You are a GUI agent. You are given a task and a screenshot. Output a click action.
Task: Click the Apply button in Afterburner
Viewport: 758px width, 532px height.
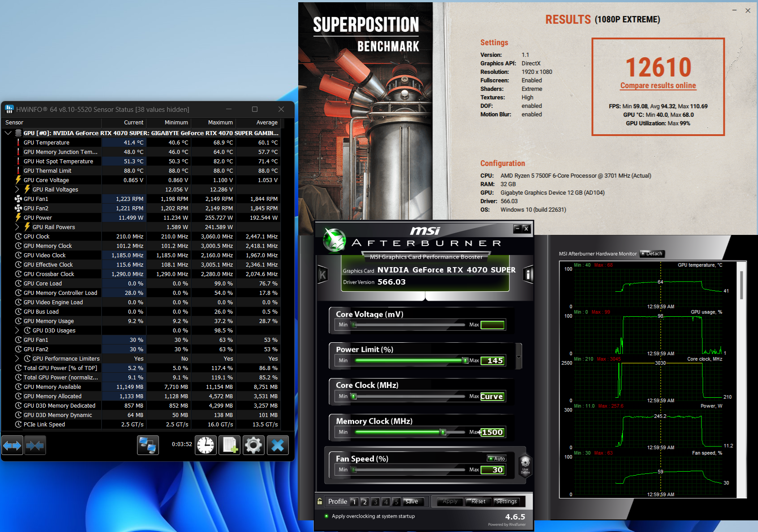click(450, 502)
